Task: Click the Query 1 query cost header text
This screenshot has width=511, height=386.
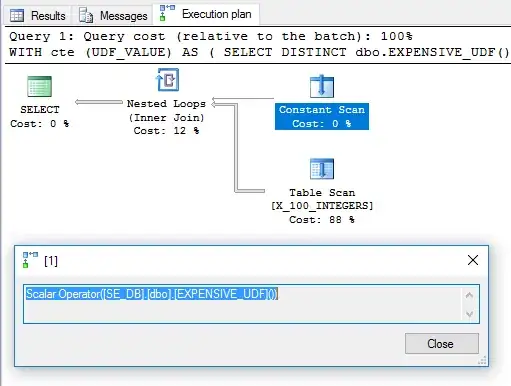Action: coord(211,36)
